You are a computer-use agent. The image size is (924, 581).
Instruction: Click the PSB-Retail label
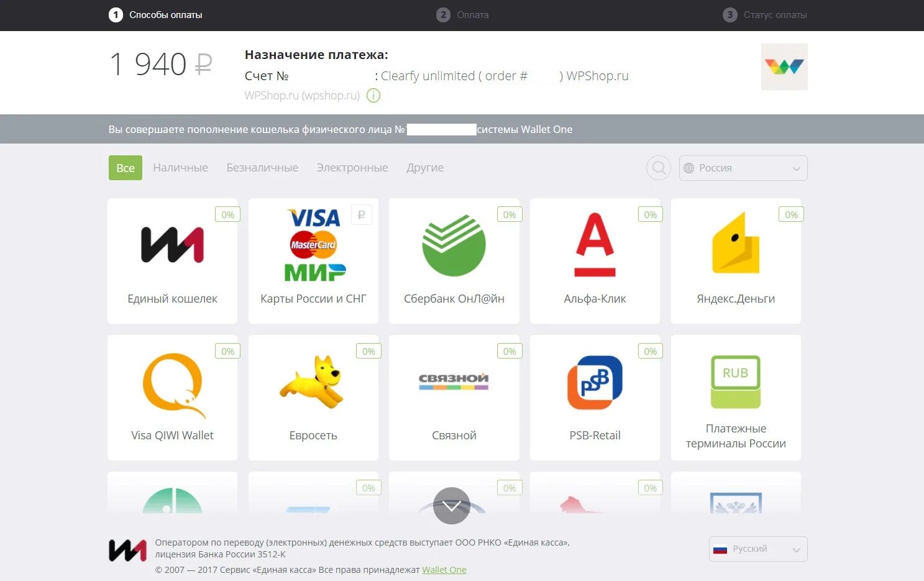[595, 436]
